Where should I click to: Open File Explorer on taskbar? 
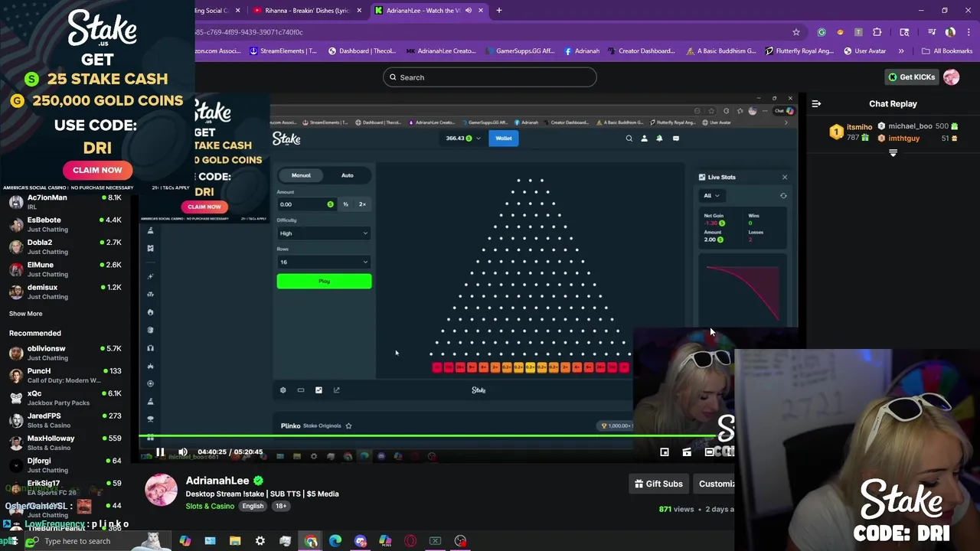pyautogui.click(x=235, y=541)
